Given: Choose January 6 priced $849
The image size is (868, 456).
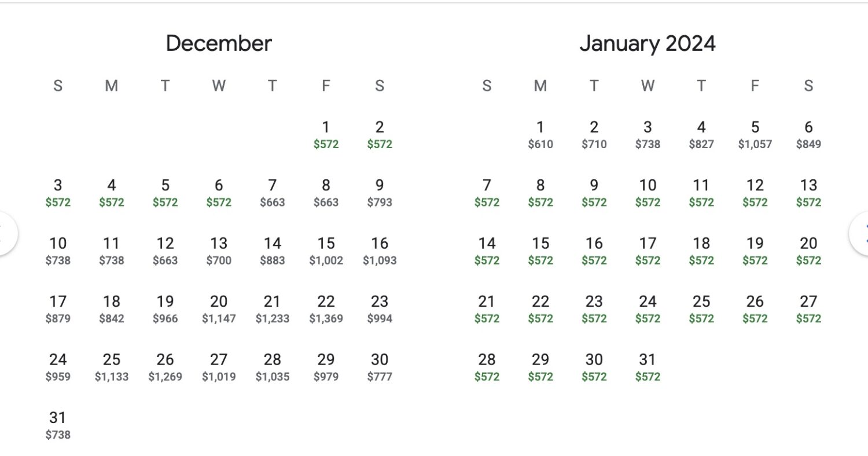Looking at the screenshot, I should point(808,135).
